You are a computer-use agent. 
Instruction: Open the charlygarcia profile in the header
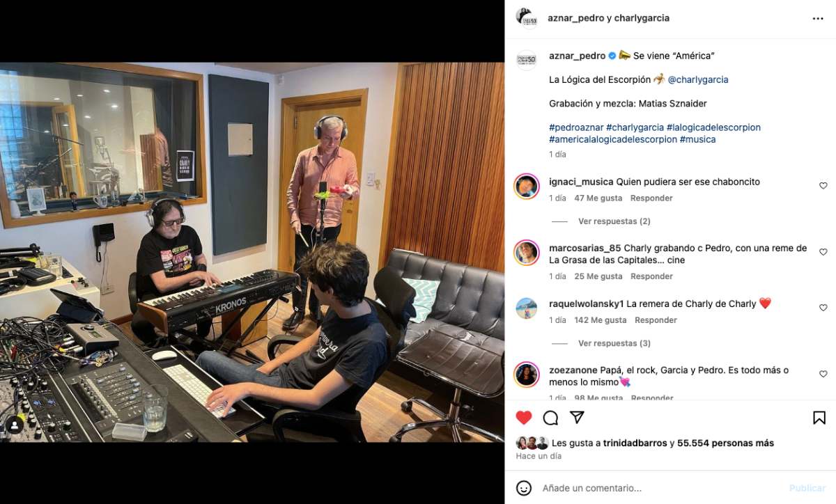point(642,18)
